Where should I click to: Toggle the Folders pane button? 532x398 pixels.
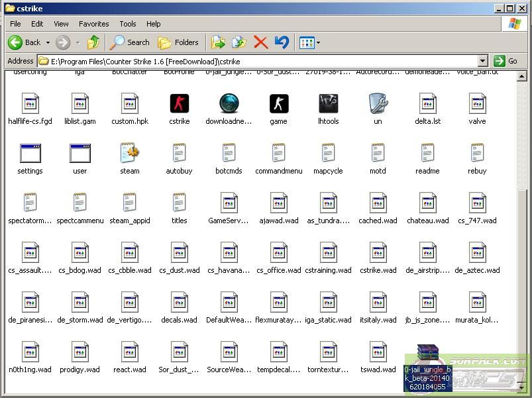(178, 42)
